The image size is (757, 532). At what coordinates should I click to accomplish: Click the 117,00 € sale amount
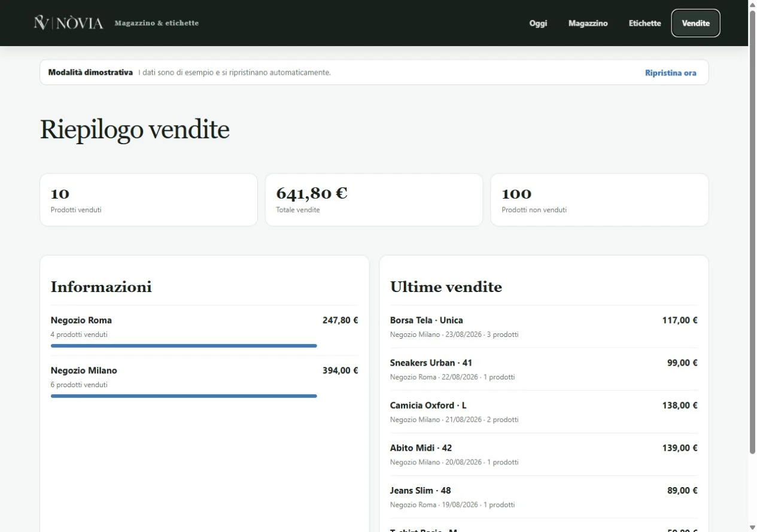tap(680, 320)
